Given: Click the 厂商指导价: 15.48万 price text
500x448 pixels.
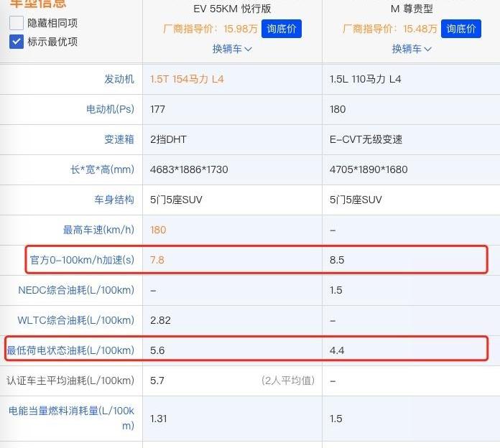Looking at the screenshot, I should (389, 29).
